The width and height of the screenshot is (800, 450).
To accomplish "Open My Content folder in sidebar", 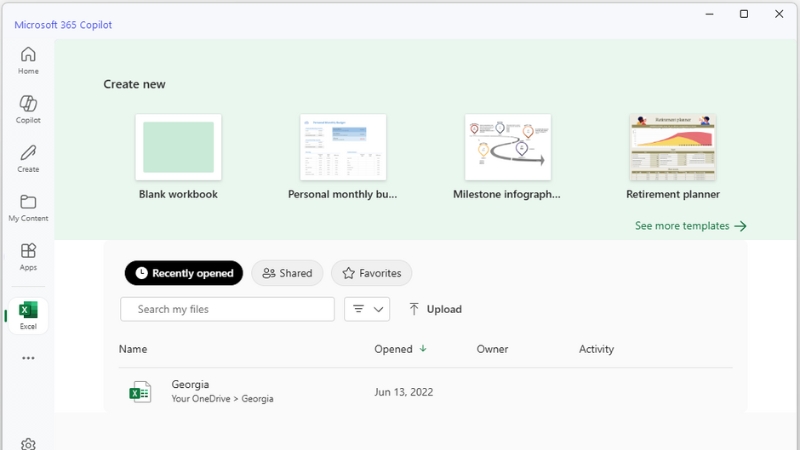I will (28, 208).
